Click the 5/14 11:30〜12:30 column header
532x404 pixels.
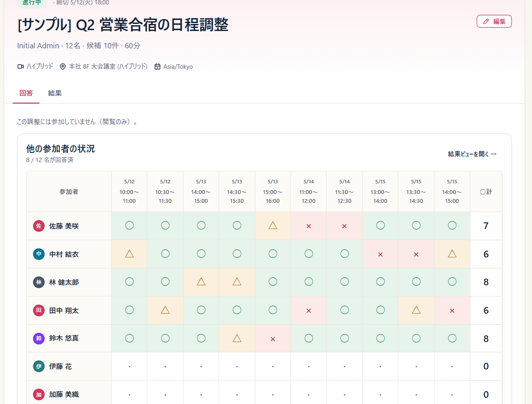point(344,191)
